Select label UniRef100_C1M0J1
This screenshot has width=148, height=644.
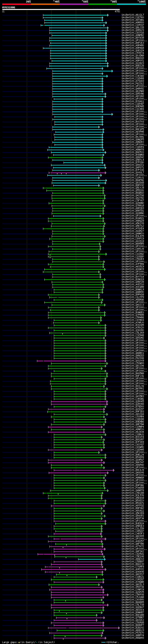[x=133, y=178]
